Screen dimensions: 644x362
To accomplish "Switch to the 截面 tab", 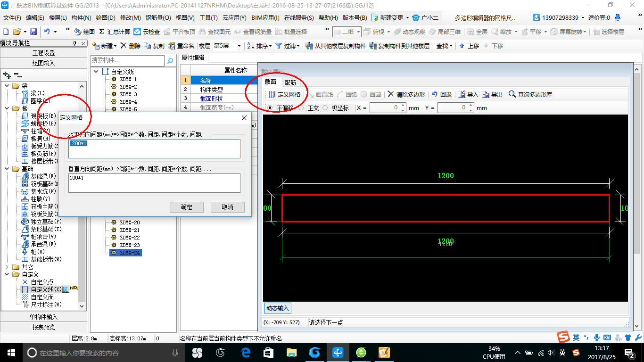I will pos(271,82).
